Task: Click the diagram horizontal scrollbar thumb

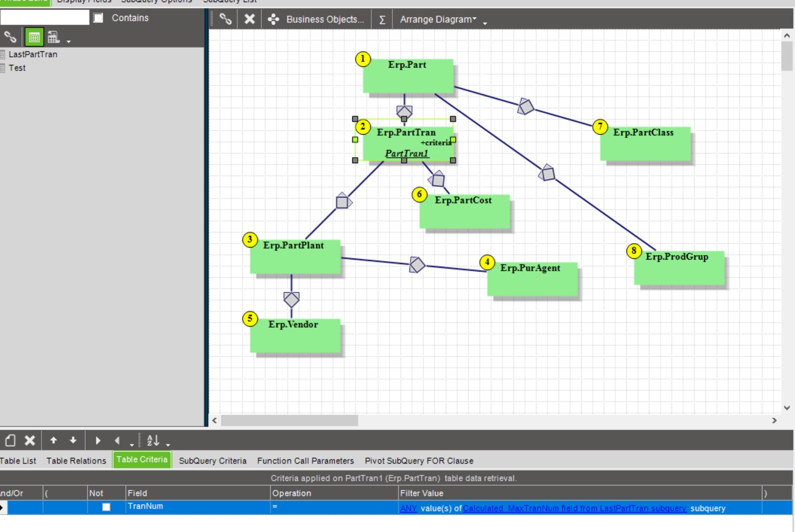Action: (290, 421)
